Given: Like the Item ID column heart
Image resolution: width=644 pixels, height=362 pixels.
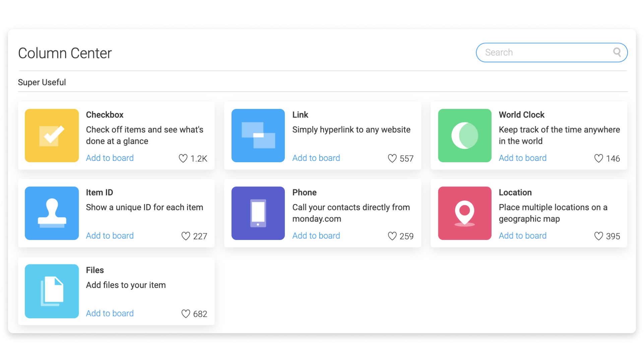Looking at the screenshot, I should 186,236.
